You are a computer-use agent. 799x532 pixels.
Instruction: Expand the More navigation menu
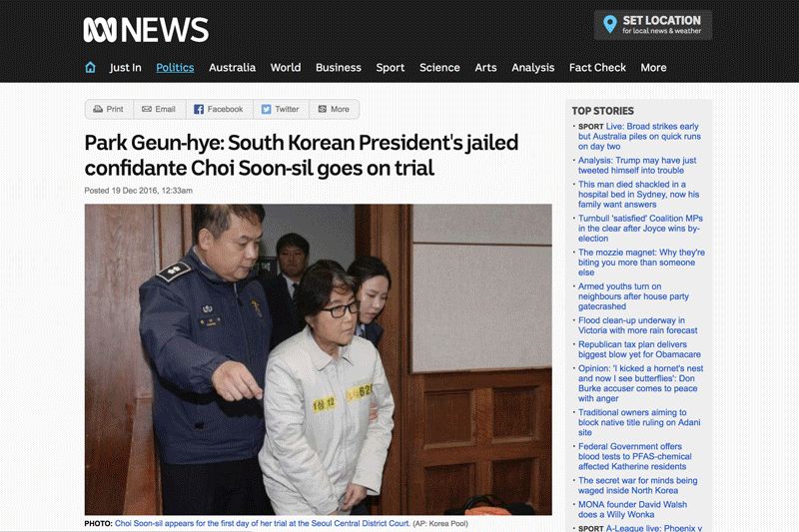(653, 67)
